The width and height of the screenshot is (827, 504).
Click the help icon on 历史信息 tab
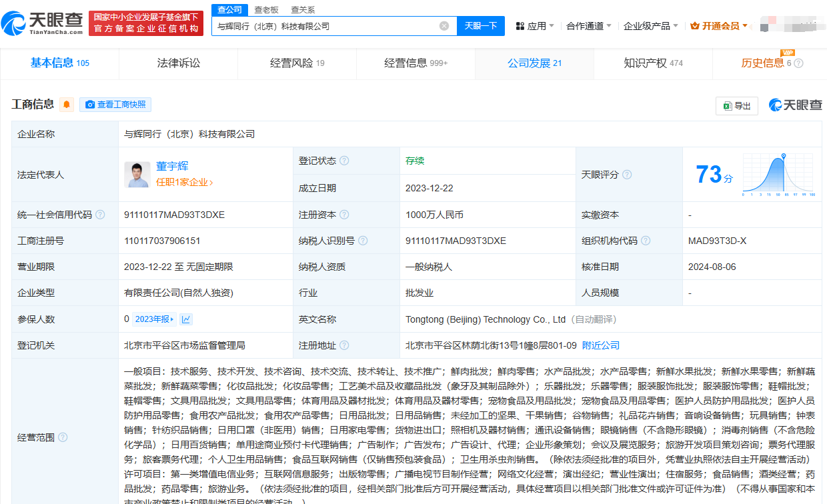(799, 63)
